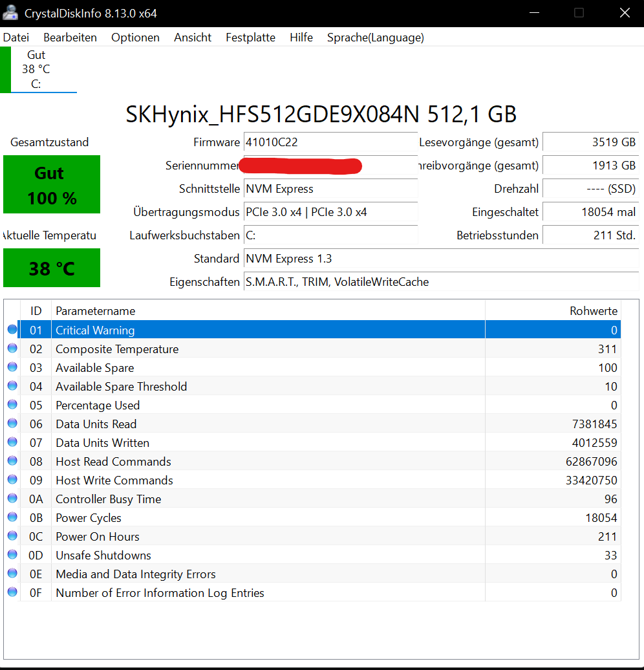The height and width of the screenshot is (670, 644).
Task: Click the status dot beside Number of Error Information Log Entries
Action: 12,592
